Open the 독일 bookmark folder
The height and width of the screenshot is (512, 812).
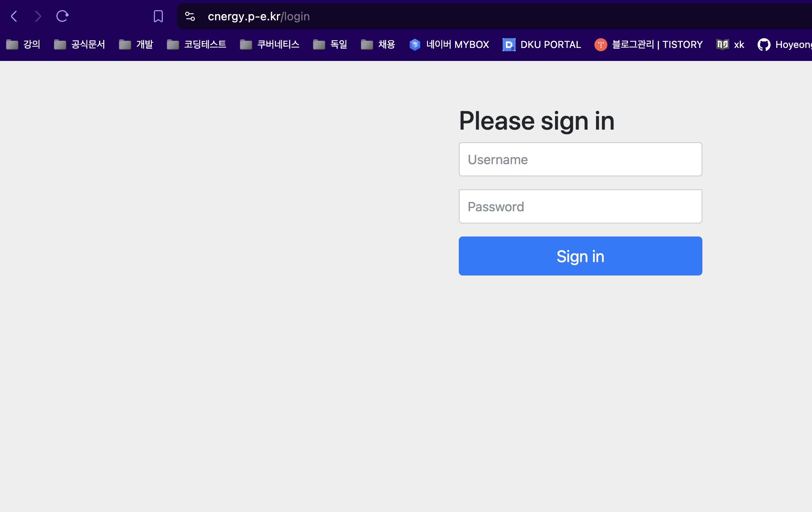pyautogui.click(x=330, y=44)
